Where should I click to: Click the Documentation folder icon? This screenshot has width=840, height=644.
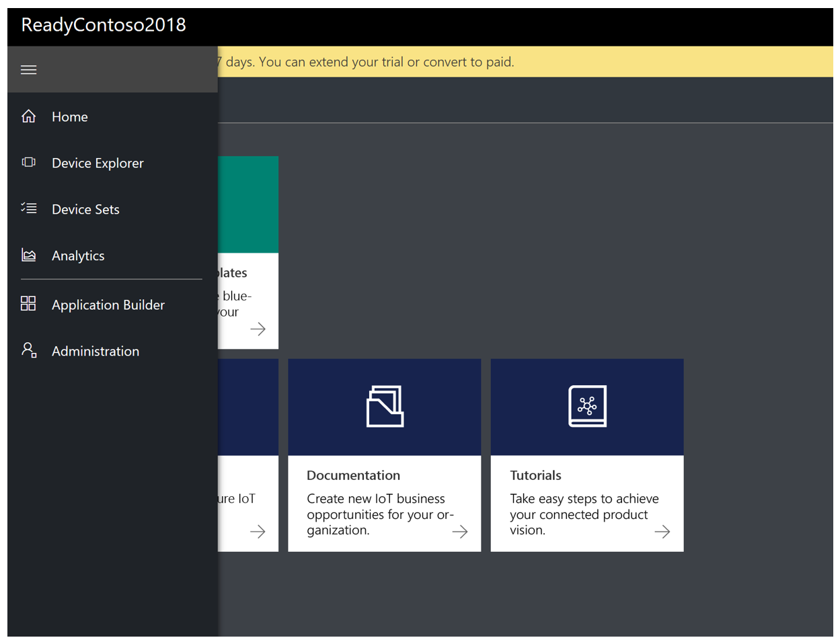(x=385, y=406)
